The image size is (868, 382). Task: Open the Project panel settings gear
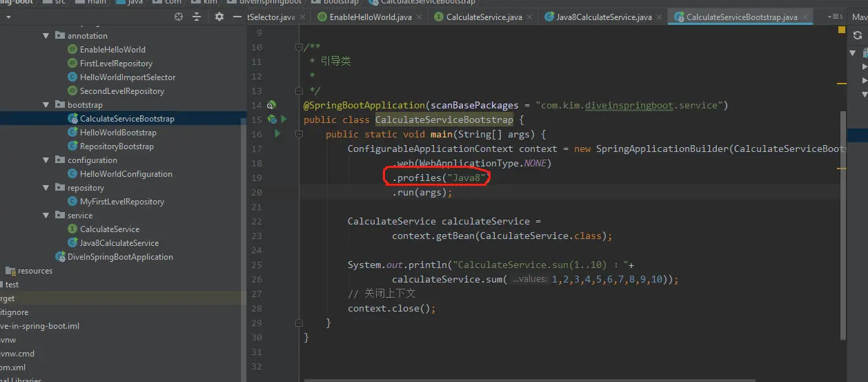click(x=219, y=17)
